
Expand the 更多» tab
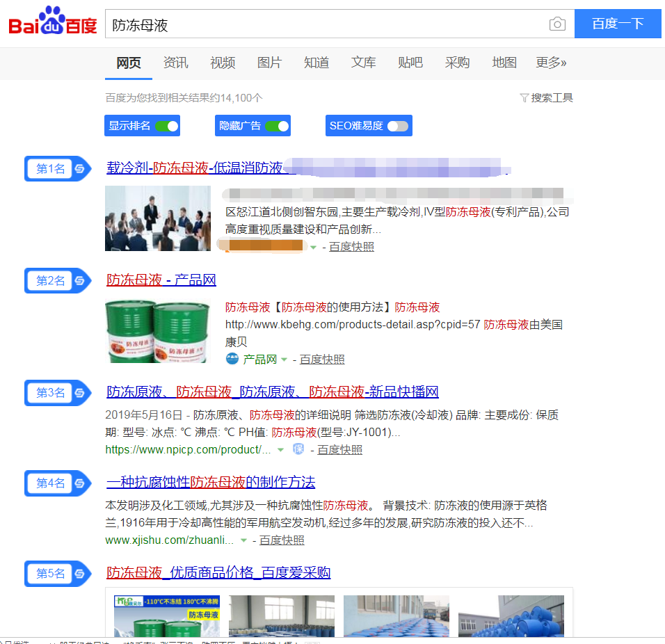551,63
